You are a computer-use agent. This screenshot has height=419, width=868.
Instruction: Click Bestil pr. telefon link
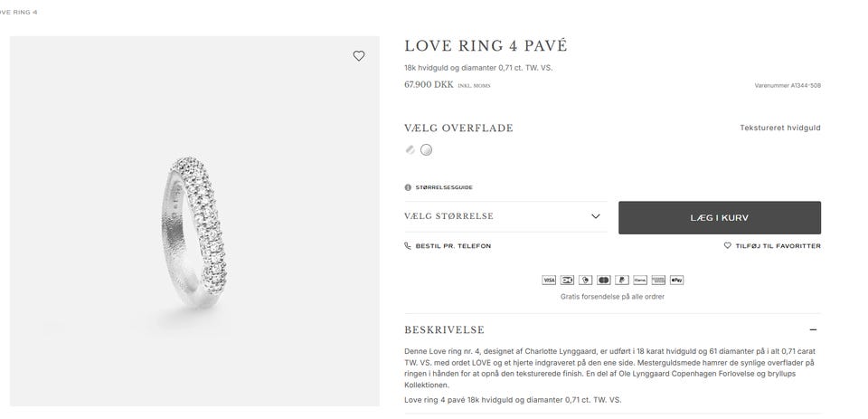(x=453, y=246)
